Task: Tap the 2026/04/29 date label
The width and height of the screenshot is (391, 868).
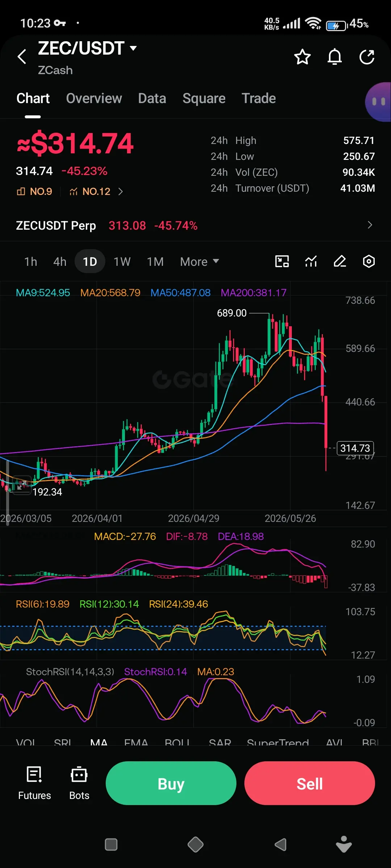Action: click(194, 518)
